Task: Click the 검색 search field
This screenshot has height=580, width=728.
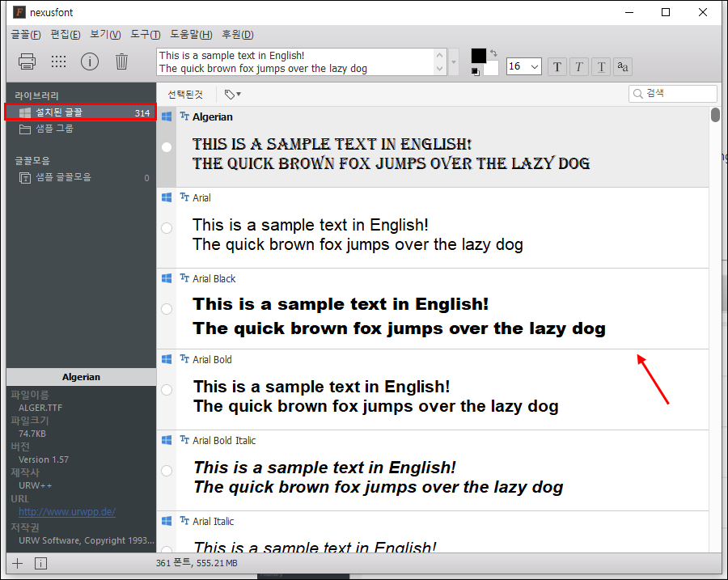Action: (673, 93)
